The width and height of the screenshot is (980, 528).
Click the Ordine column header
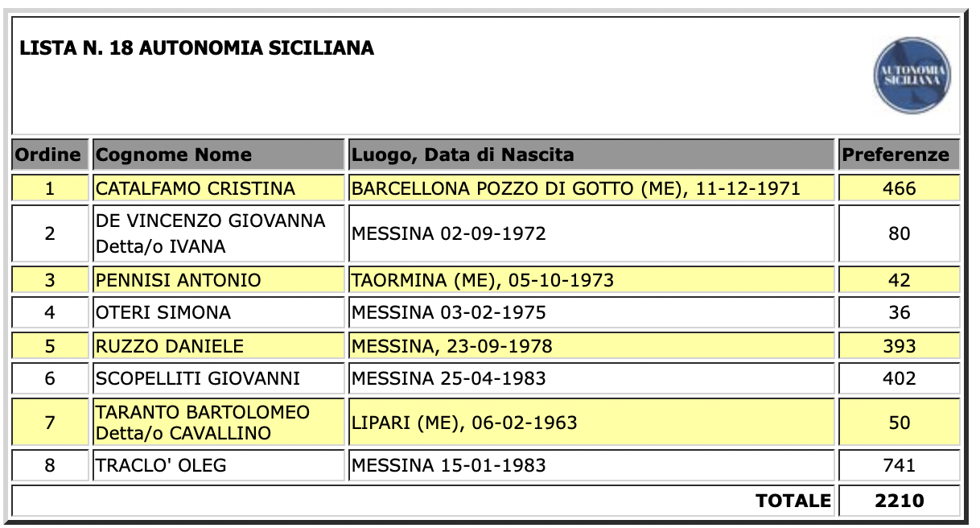click(x=50, y=155)
